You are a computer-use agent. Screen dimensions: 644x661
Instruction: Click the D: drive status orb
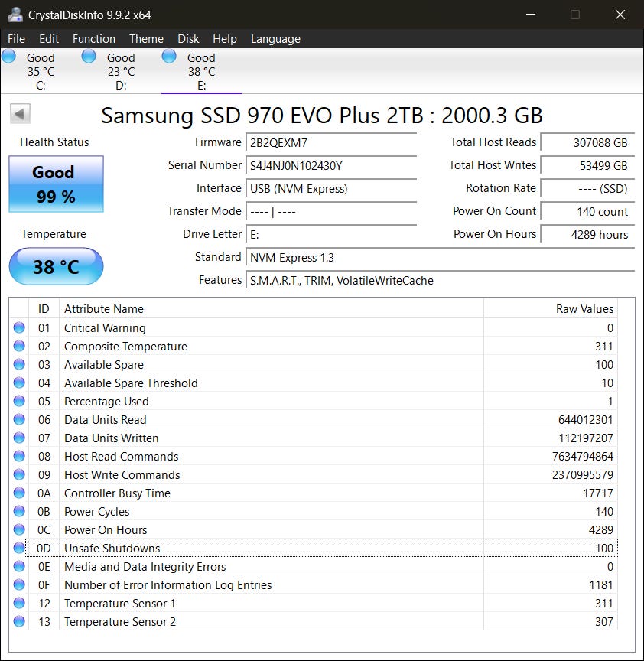pyautogui.click(x=89, y=56)
